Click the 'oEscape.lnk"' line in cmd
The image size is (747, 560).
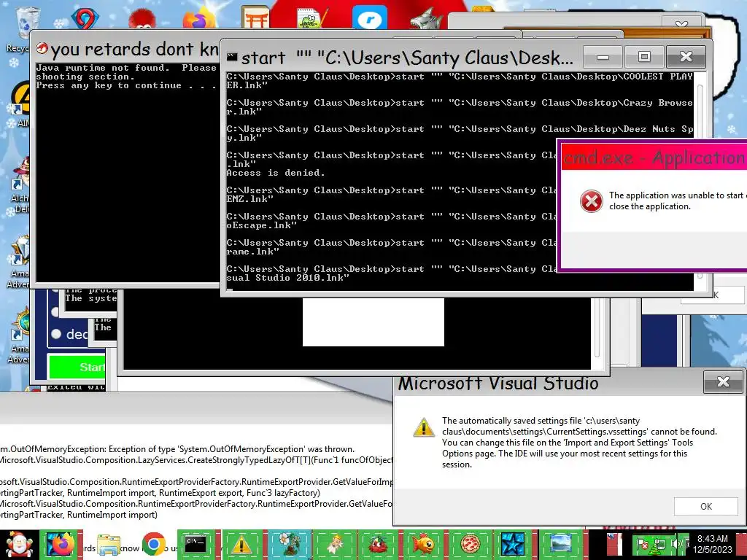tap(261, 225)
